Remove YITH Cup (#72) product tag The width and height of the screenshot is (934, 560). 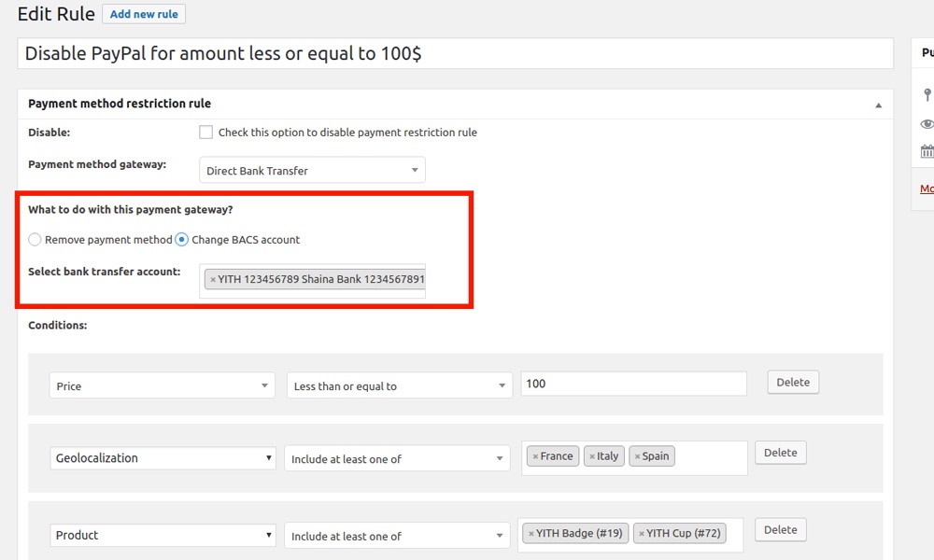[642, 534]
